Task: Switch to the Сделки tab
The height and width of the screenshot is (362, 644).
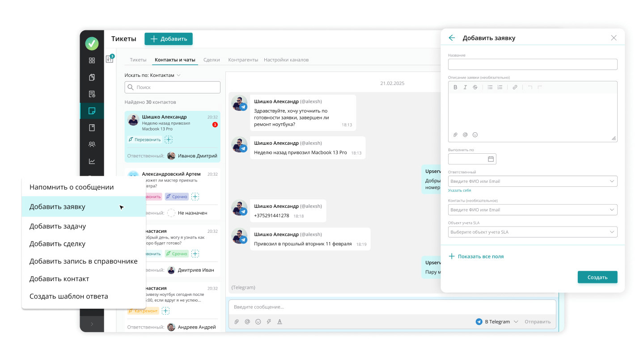Action: 212,59
